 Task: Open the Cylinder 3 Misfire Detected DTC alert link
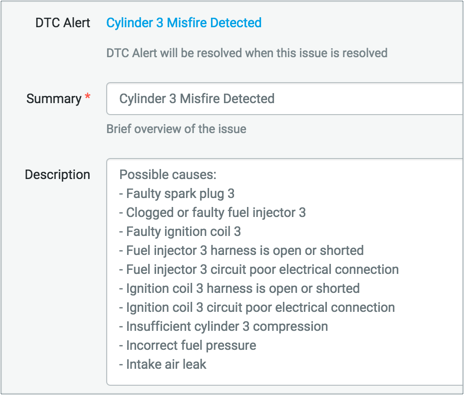coord(184,23)
